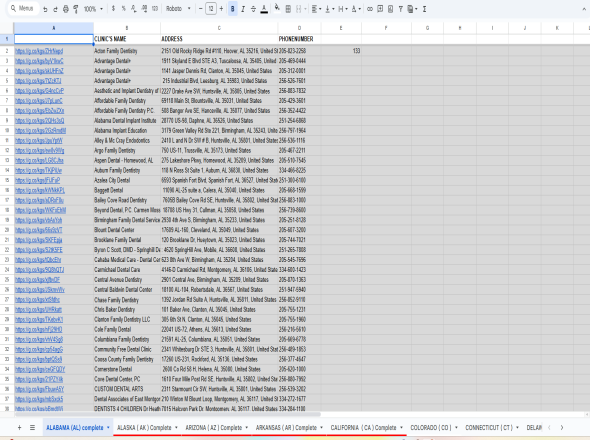Open the borders tool
The height and width of the screenshot is (440, 590).
click(x=288, y=9)
